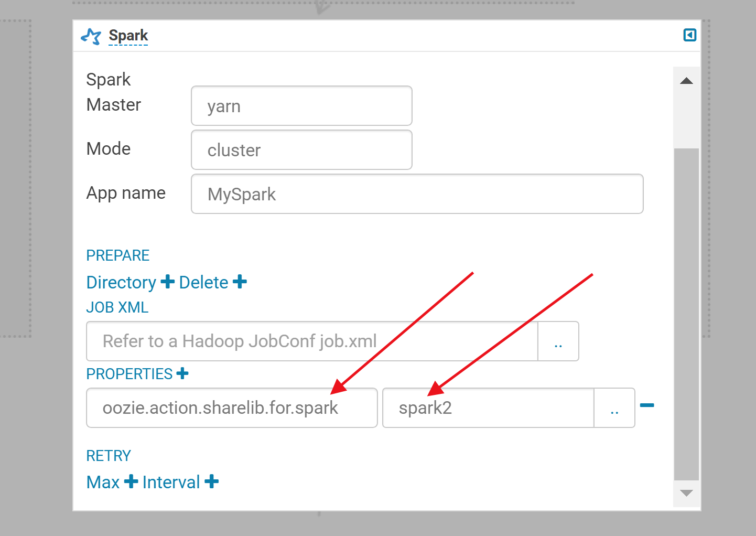Add a Max retry value
The width and height of the screenshot is (756, 536).
pyautogui.click(x=131, y=481)
